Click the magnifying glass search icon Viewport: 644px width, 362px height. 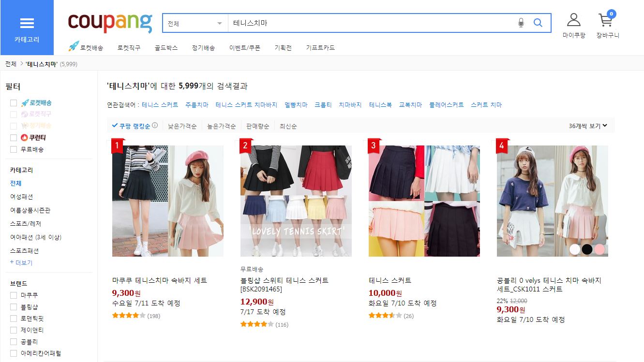(538, 23)
